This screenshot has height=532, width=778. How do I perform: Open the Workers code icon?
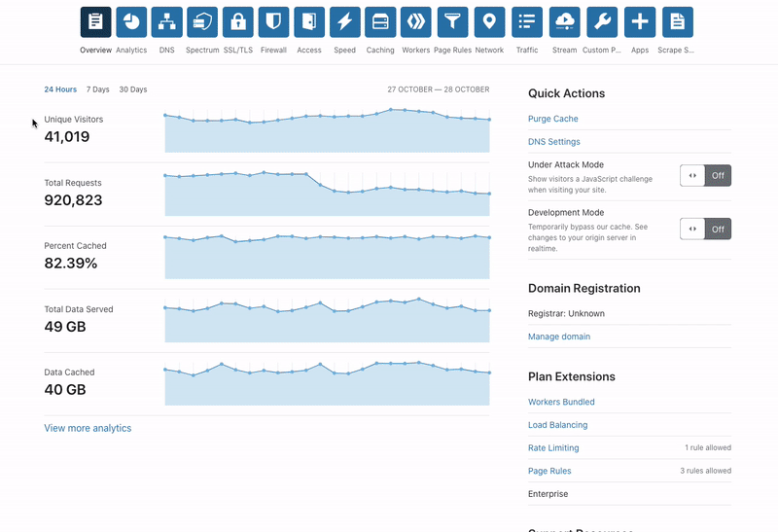coord(416,21)
